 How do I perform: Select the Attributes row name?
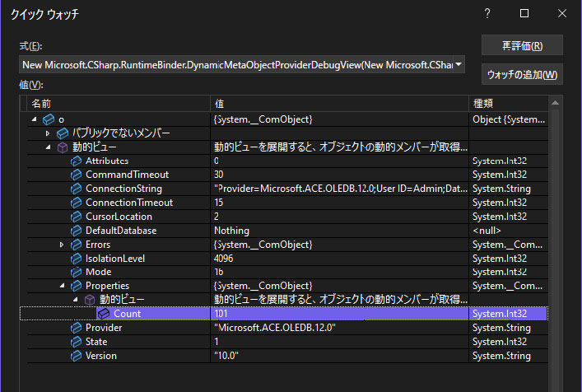click(x=107, y=161)
